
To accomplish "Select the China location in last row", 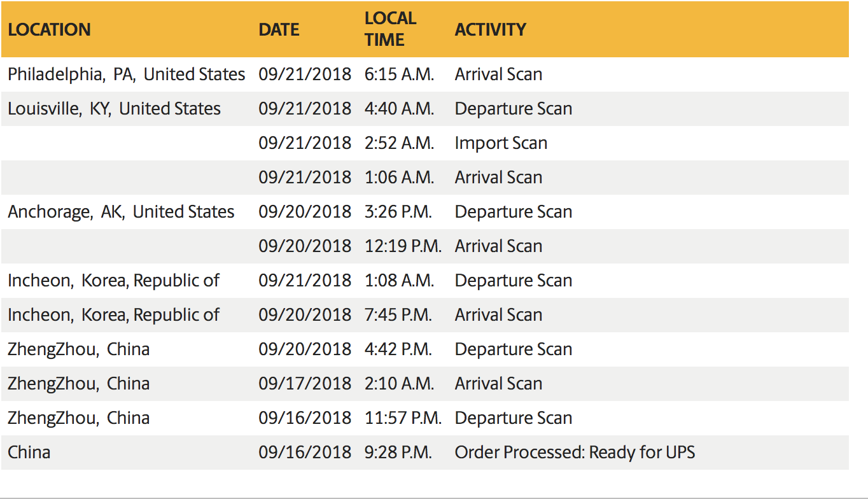I will pos(29,453).
